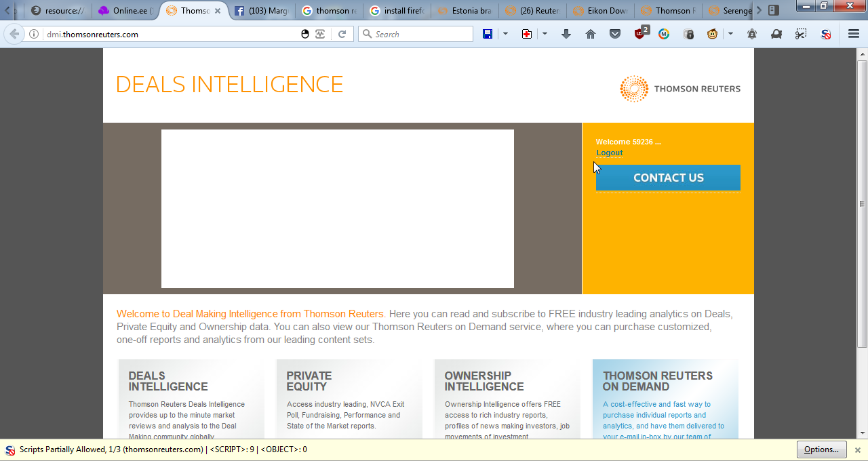Open the OWNERSHIP INTELLIGENCE card heading
Screen dimensions: 868x461
(x=484, y=381)
